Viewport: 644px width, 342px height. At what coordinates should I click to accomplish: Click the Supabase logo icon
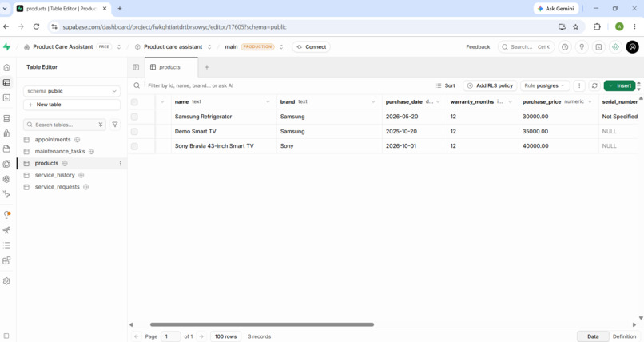click(x=6, y=47)
